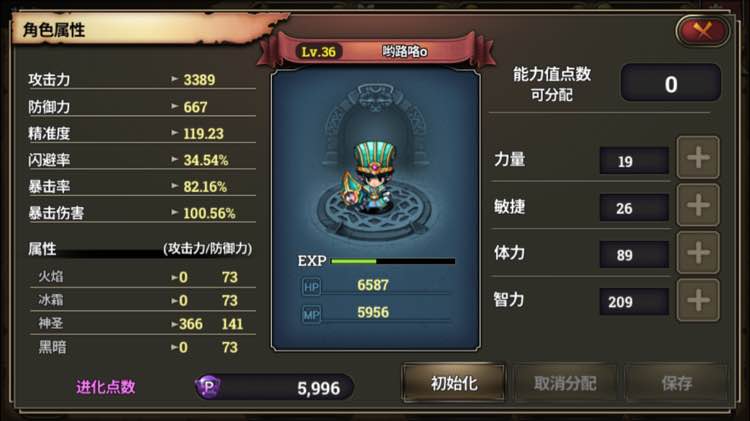Select the 攻击力 3389 stat row
Viewport: 750px width, 421px height.
pyautogui.click(x=142, y=79)
